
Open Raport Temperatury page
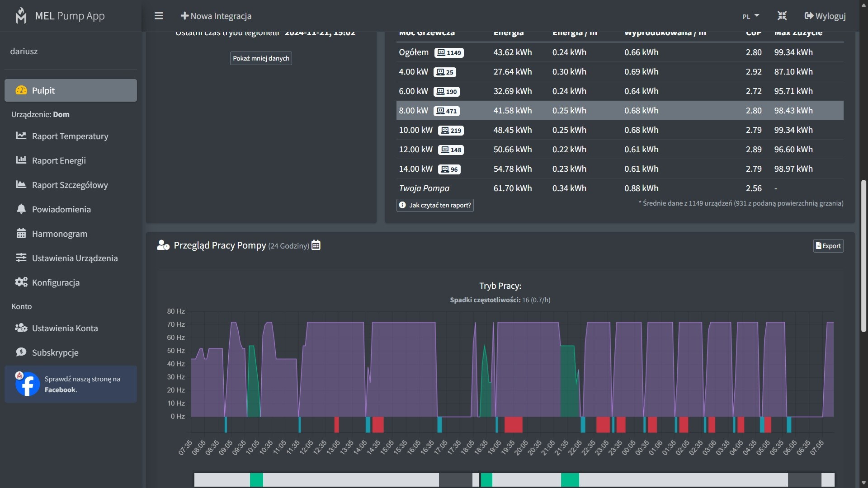[70, 136]
